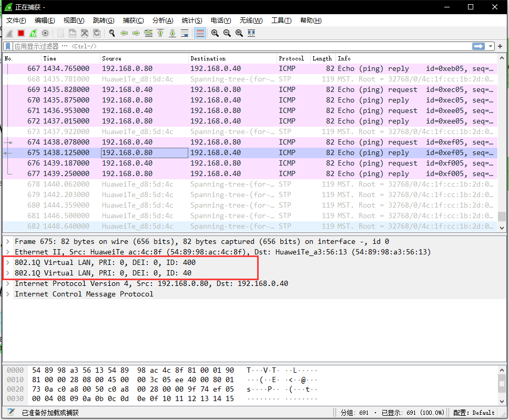The height and width of the screenshot is (420, 509).
Task: Apply display filter with blue arrow button
Action: coord(479,46)
